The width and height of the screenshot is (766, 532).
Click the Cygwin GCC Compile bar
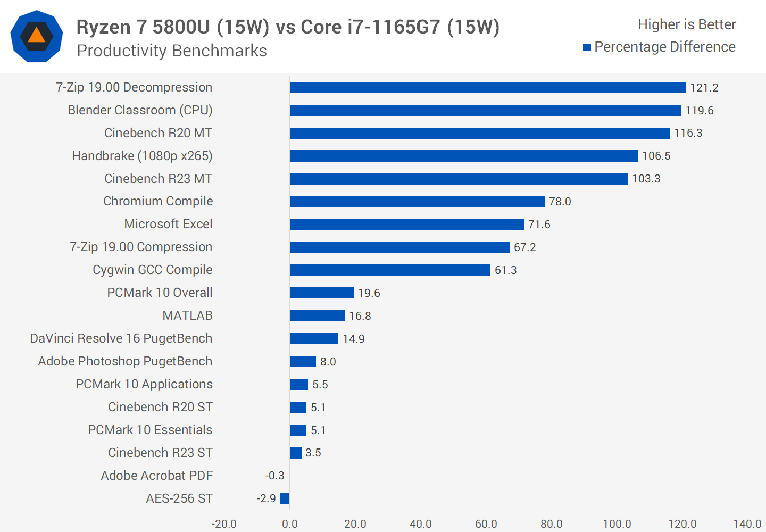click(390, 270)
